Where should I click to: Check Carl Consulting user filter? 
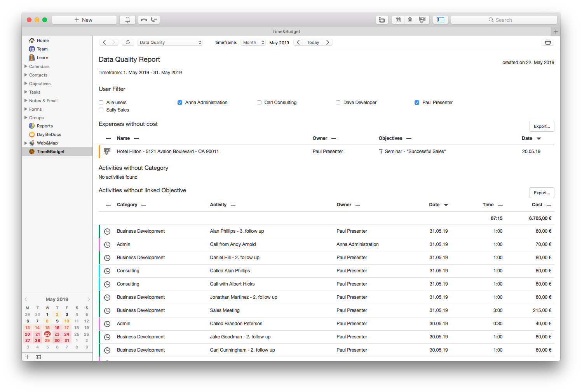pyautogui.click(x=259, y=103)
